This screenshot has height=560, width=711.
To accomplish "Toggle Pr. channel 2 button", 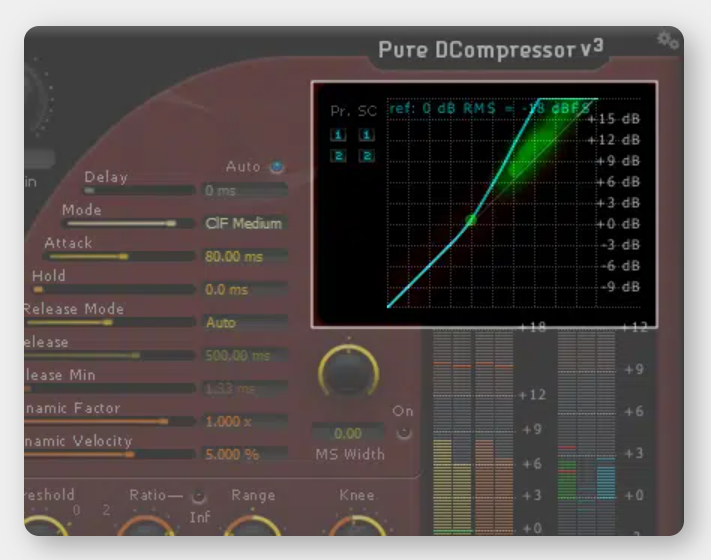I will pos(338,156).
